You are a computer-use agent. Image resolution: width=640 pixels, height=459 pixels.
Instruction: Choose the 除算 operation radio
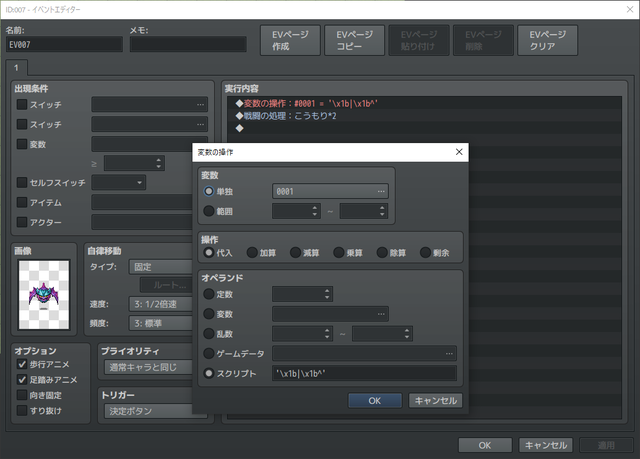(x=382, y=253)
